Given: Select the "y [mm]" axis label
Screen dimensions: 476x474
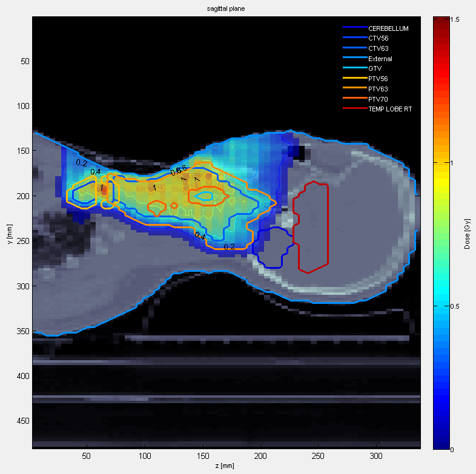Looking at the screenshot, I should point(10,233).
